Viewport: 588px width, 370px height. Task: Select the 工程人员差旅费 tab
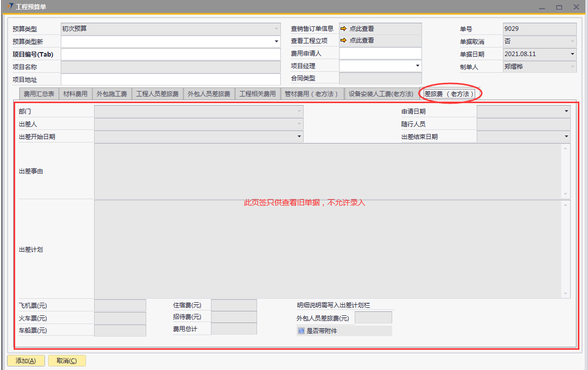pyautogui.click(x=157, y=94)
